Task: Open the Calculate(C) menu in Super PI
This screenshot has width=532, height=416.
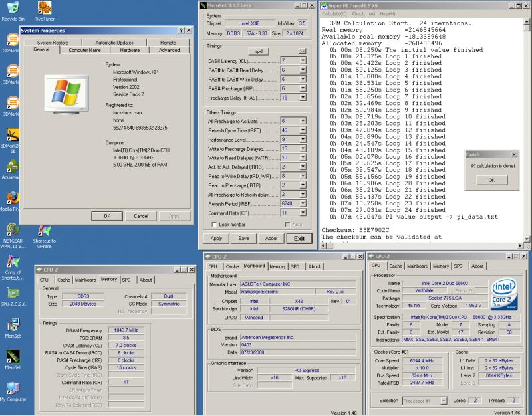Action: tap(334, 13)
